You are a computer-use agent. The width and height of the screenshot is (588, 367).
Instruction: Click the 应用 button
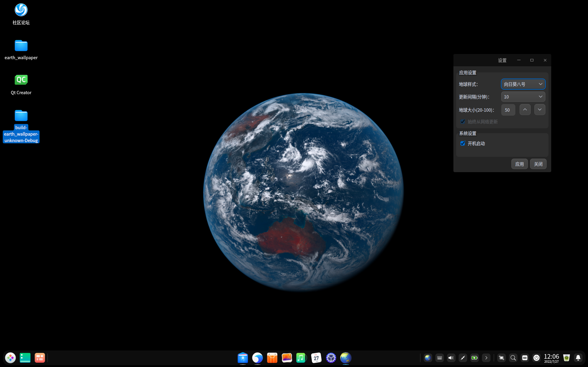pyautogui.click(x=519, y=164)
